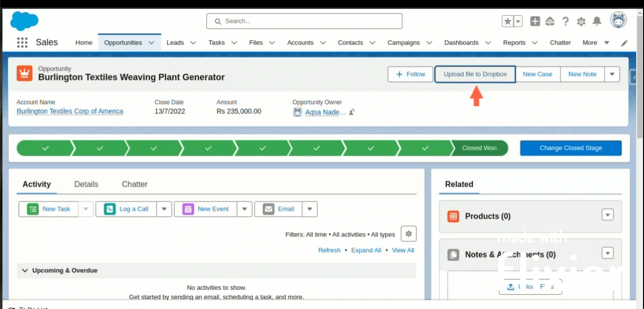
Task: Click the Follow button
Action: (410, 74)
